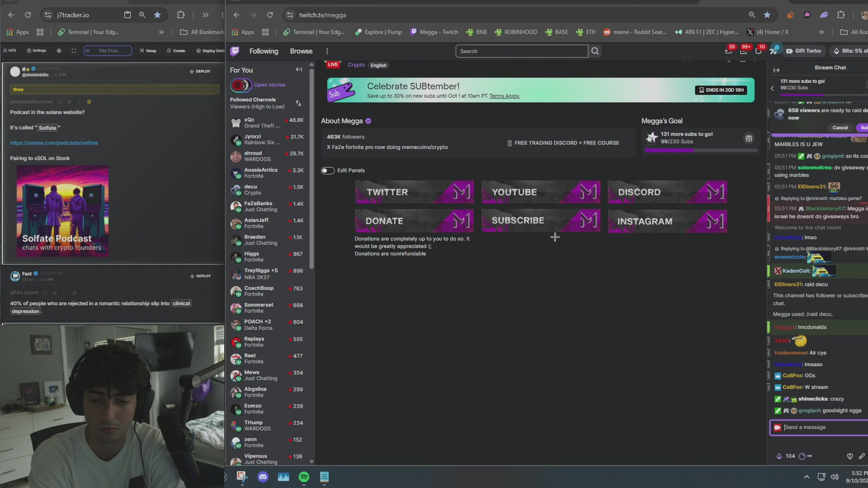868x488 pixels.
Task: Open Discord from the taskbar
Action: (x=263, y=477)
